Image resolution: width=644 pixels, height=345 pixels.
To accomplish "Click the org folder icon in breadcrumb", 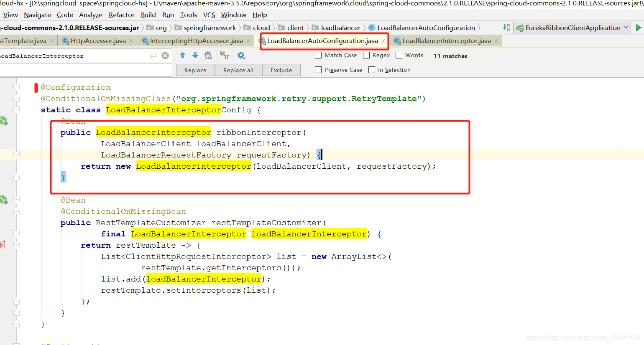I will (x=150, y=28).
